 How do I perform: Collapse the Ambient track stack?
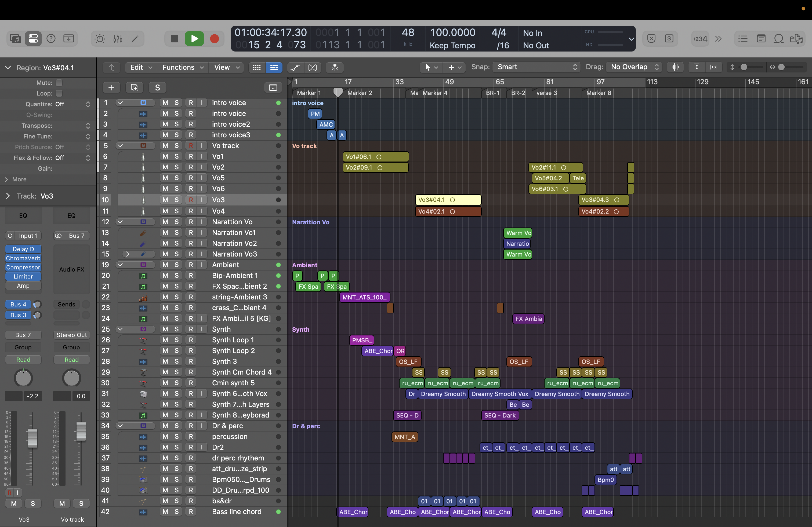click(120, 265)
